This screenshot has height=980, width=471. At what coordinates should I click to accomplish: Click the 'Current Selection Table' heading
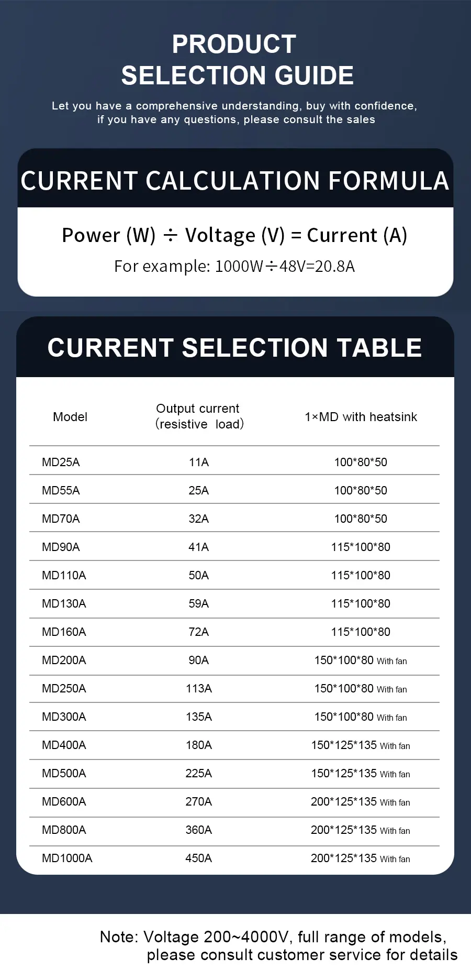coord(234,348)
